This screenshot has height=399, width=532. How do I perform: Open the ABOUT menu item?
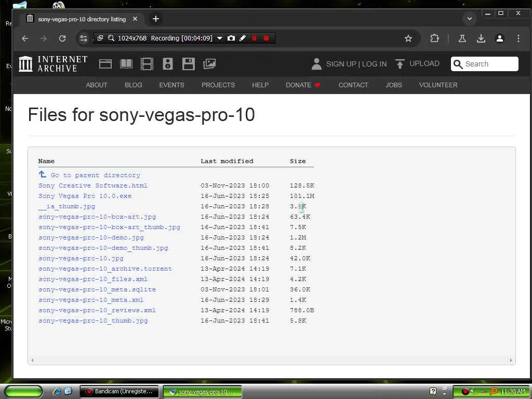[x=96, y=85]
